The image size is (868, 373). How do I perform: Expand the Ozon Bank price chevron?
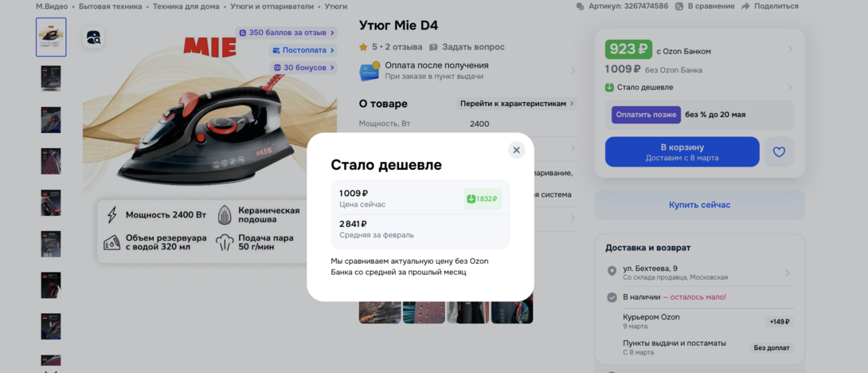tap(790, 49)
